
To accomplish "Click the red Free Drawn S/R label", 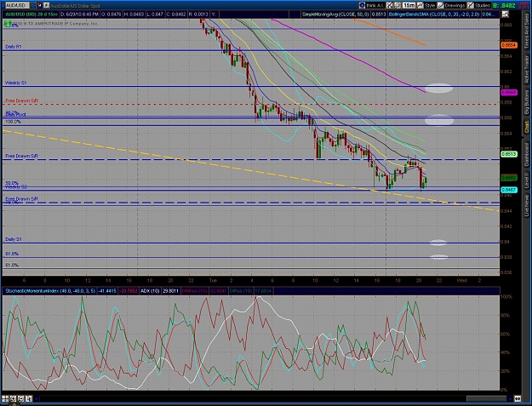I will point(22,100).
